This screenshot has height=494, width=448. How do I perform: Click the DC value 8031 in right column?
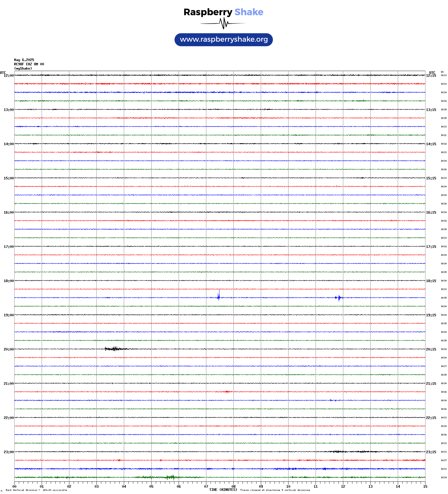pyautogui.click(x=444, y=135)
